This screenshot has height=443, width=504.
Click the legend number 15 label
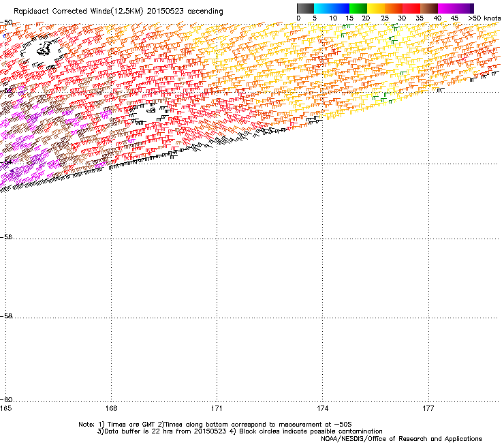pos(349,18)
